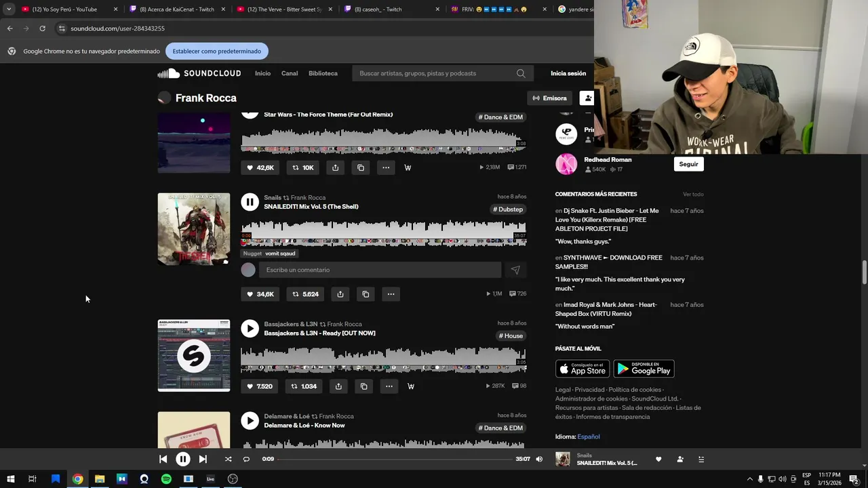Download via the App Store badge
The height and width of the screenshot is (488, 868).
[583, 369]
